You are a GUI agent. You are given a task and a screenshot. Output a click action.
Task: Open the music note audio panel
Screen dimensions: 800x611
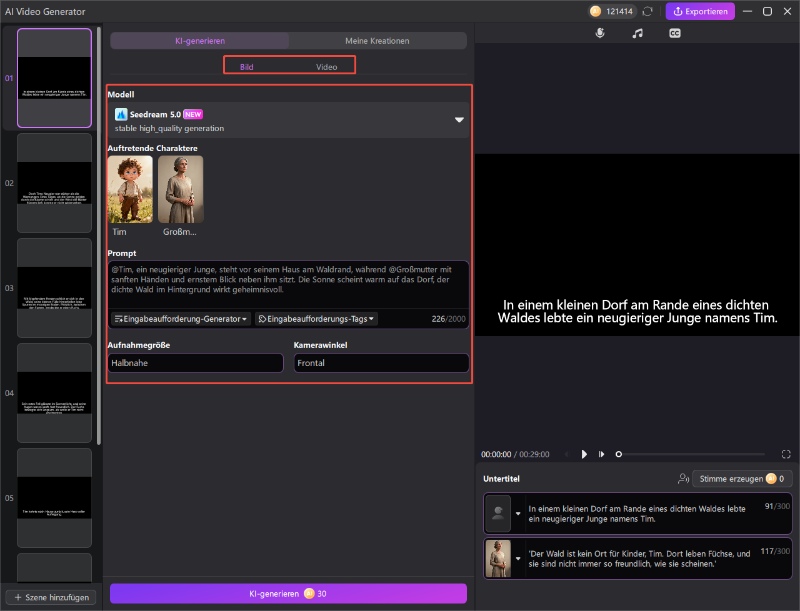point(637,33)
